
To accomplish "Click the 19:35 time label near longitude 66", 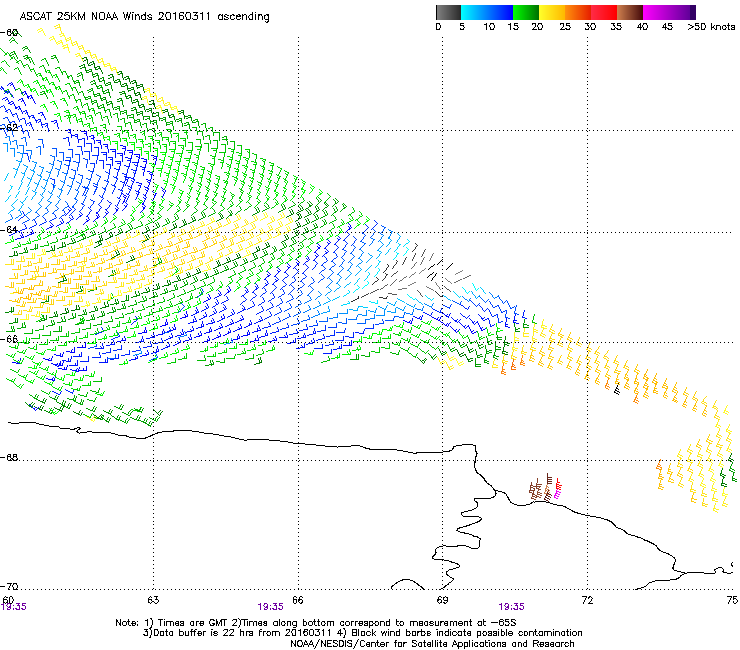I will click(x=270, y=607).
